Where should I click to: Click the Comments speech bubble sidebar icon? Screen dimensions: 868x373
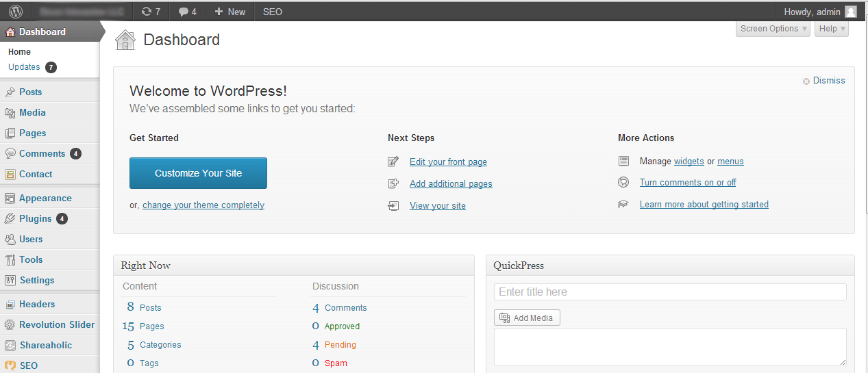click(x=10, y=153)
